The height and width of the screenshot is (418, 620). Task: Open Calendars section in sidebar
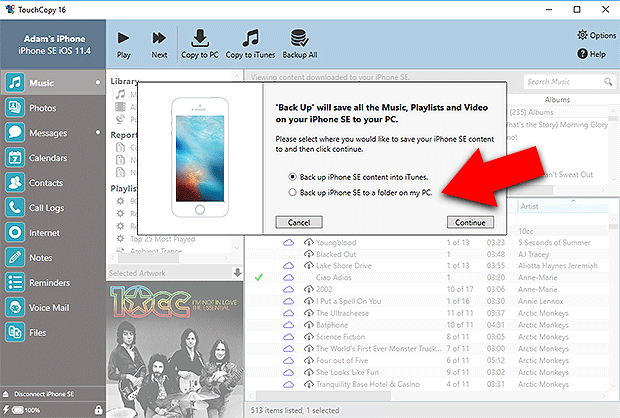click(53, 158)
